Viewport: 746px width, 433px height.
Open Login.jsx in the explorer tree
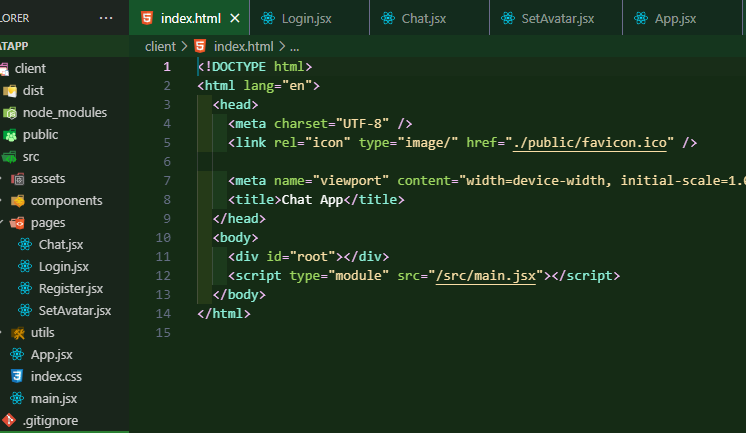coord(64,266)
